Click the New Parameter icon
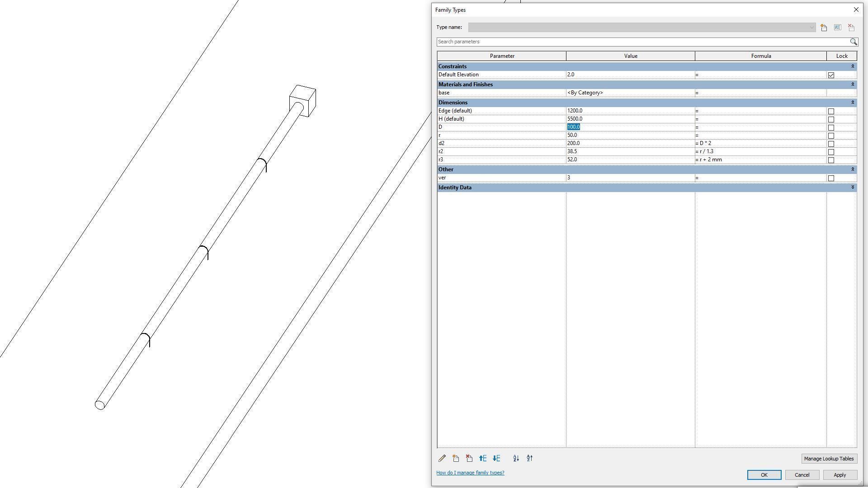The height and width of the screenshot is (488, 868). point(456,458)
